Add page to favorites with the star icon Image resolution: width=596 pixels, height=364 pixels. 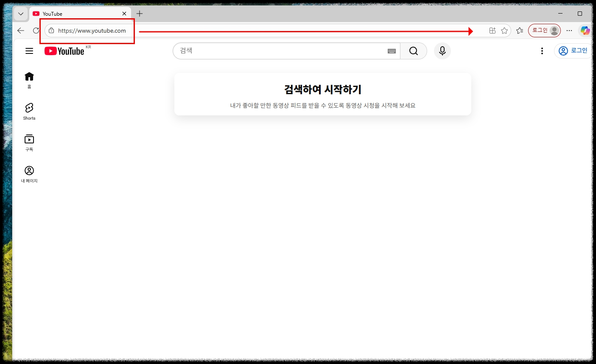click(504, 30)
